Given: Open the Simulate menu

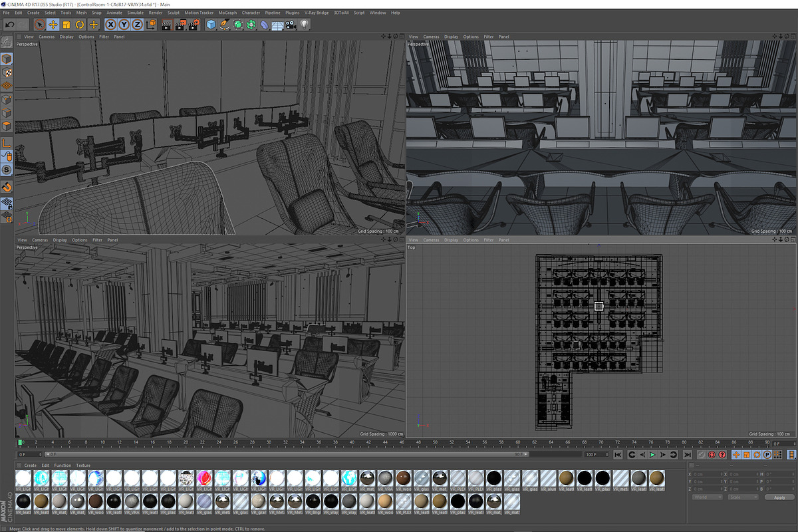Looking at the screenshot, I should point(136,13).
